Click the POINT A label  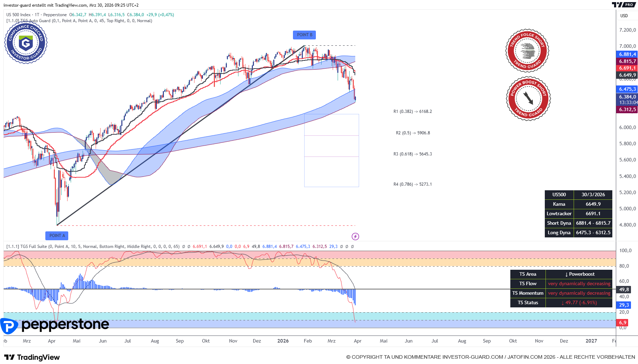click(x=57, y=236)
